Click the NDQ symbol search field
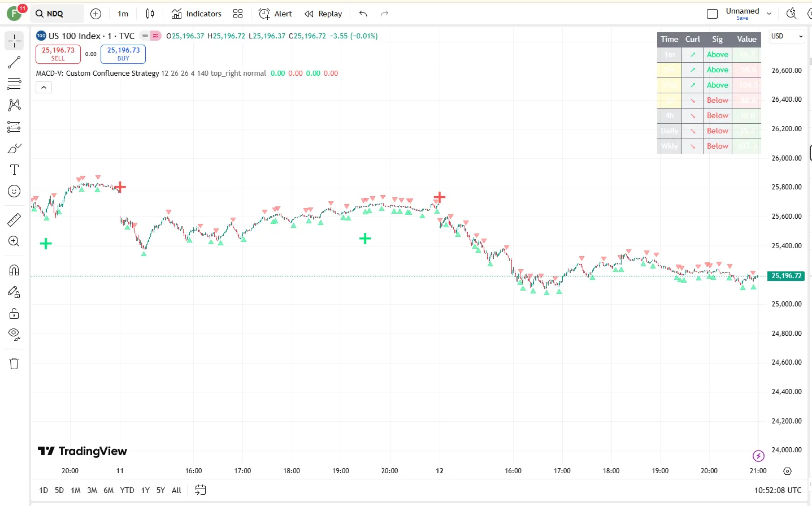812x506 pixels. [x=56, y=14]
